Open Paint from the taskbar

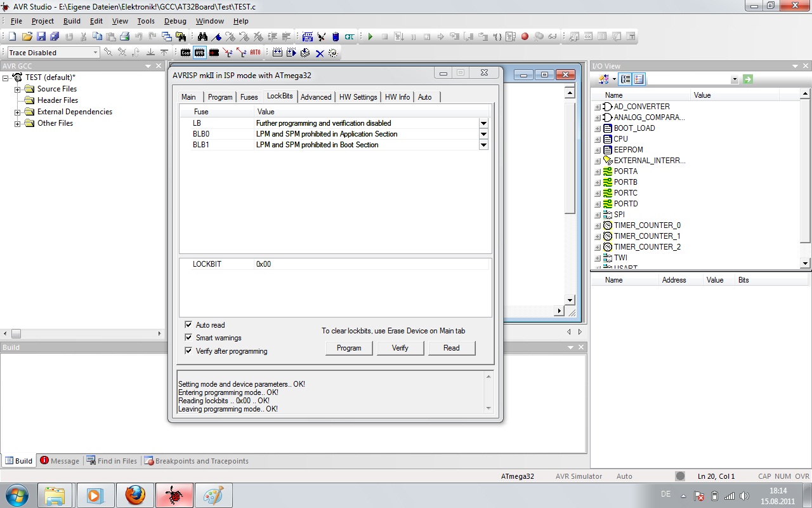click(x=213, y=495)
